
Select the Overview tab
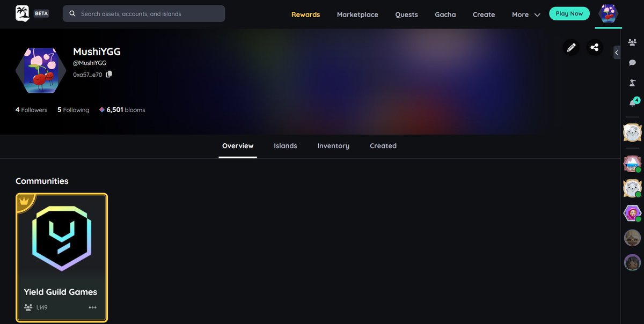point(238,146)
